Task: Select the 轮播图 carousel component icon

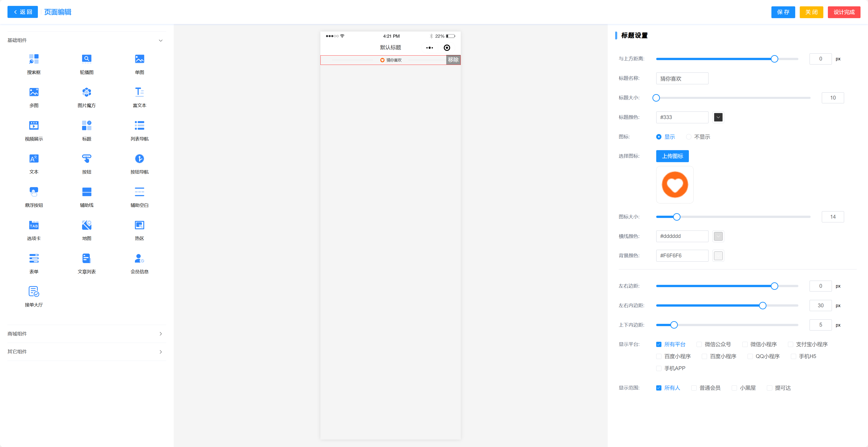Action: [x=87, y=59]
